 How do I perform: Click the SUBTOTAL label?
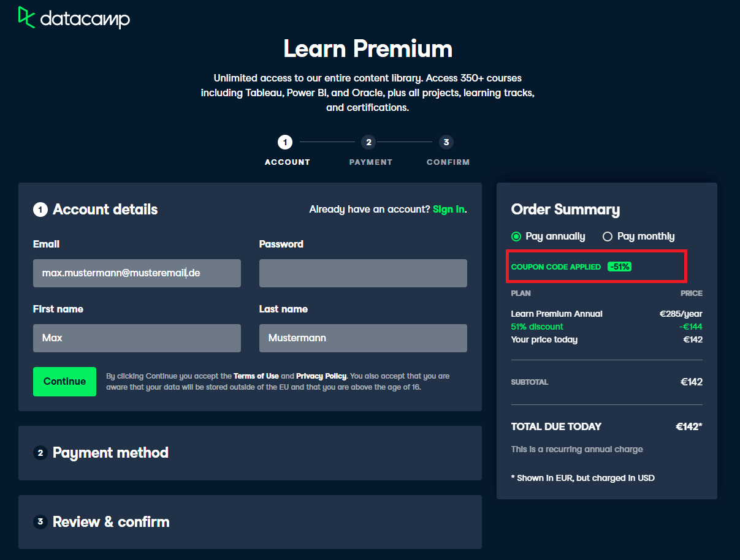point(530,382)
